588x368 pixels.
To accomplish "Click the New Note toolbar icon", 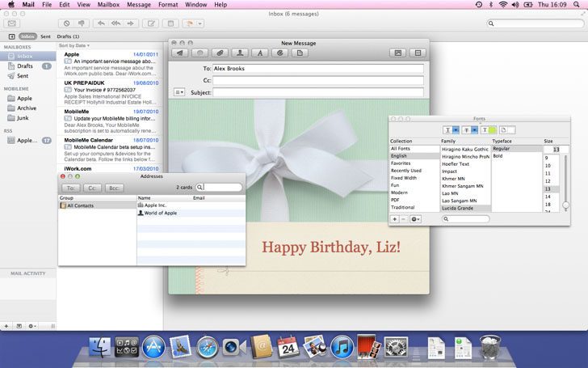I will pyautogui.click(x=170, y=23).
